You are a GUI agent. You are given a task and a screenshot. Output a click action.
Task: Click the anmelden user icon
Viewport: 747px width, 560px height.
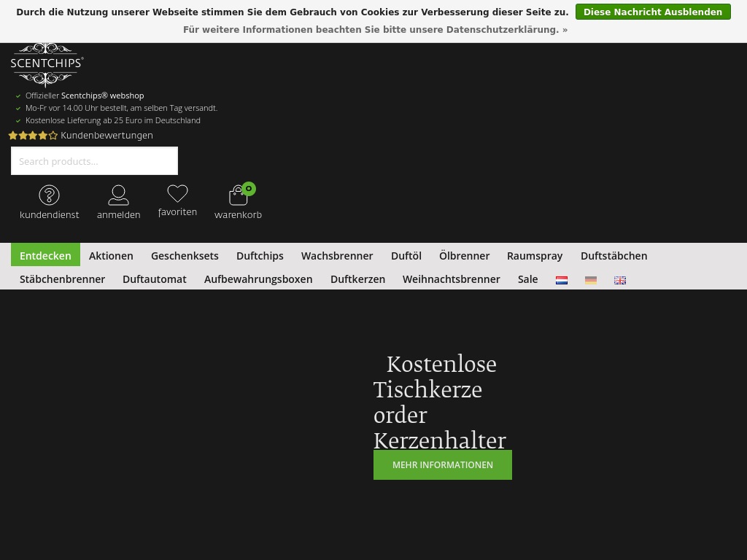pyautogui.click(x=118, y=195)
